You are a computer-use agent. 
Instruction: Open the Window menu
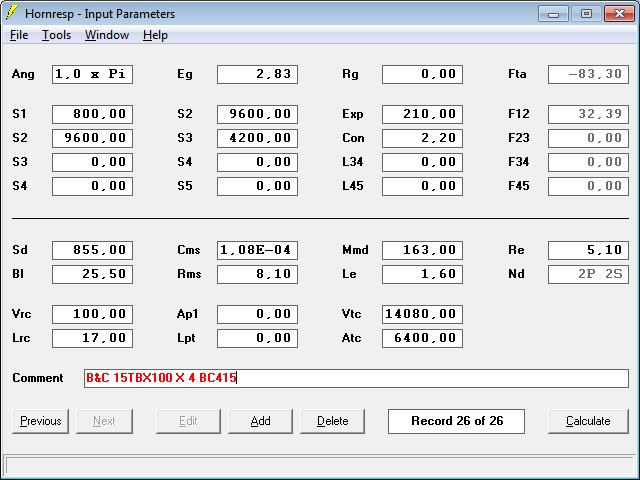pos(107,35)
